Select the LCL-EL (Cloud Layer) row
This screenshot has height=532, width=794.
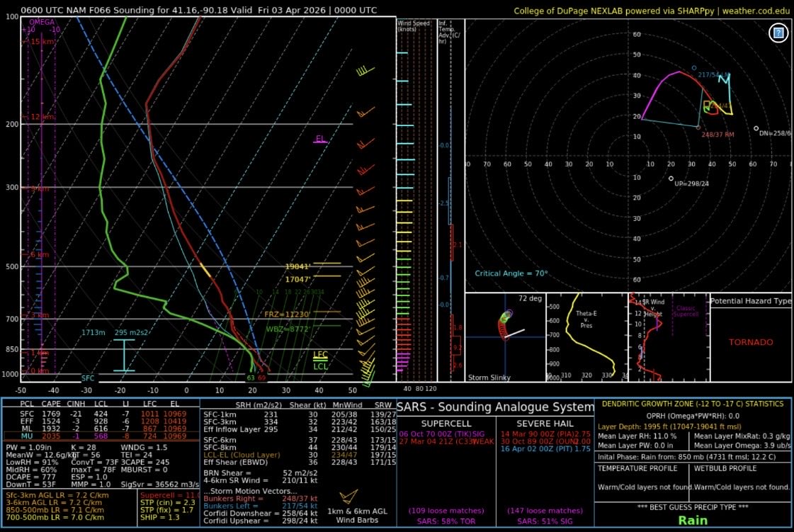click(300, 455)
